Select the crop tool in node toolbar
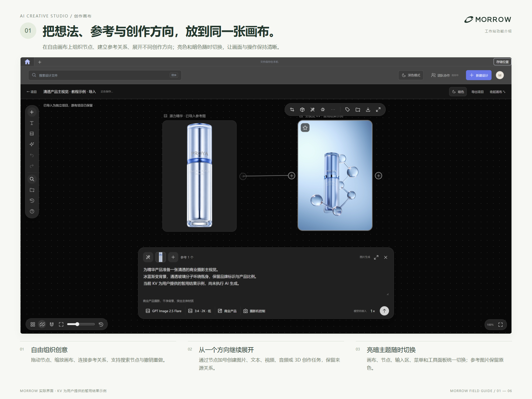This screenshot has height=399, width=532. [x=292, y=110]
